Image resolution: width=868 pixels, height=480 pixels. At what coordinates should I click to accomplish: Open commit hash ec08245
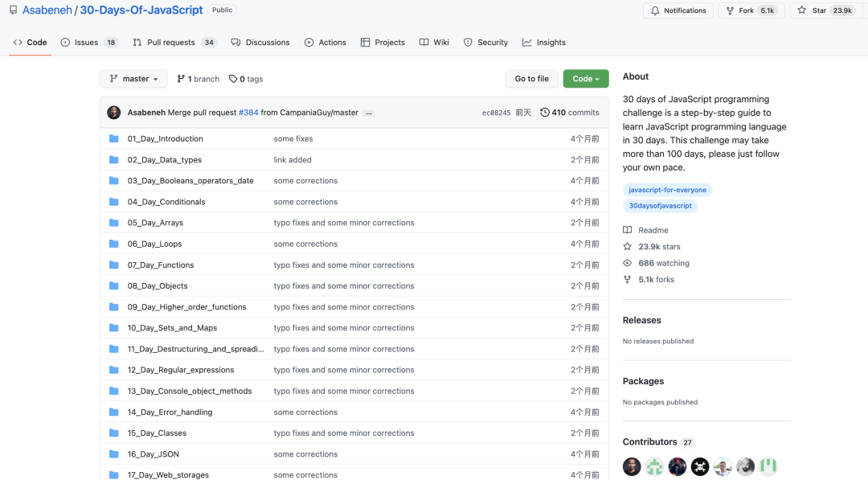pyautogui.click(x=496, y=113)
